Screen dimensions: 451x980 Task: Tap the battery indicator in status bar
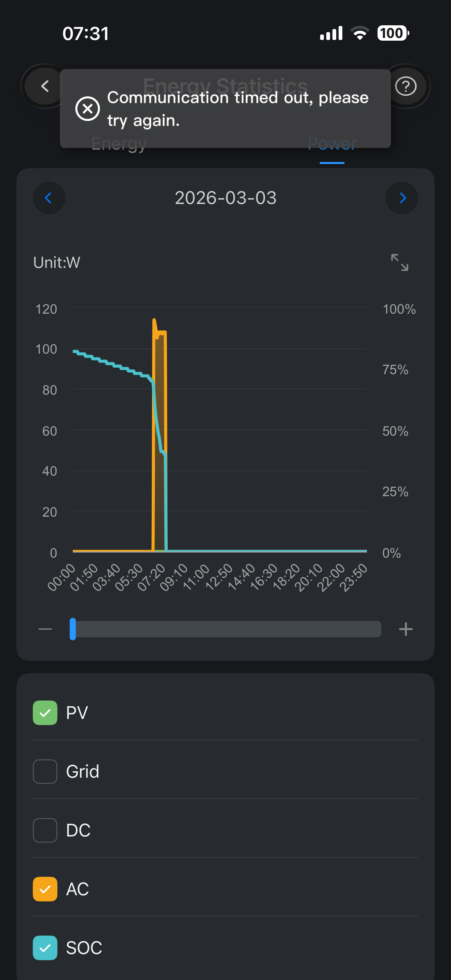[x=393, y=33]
